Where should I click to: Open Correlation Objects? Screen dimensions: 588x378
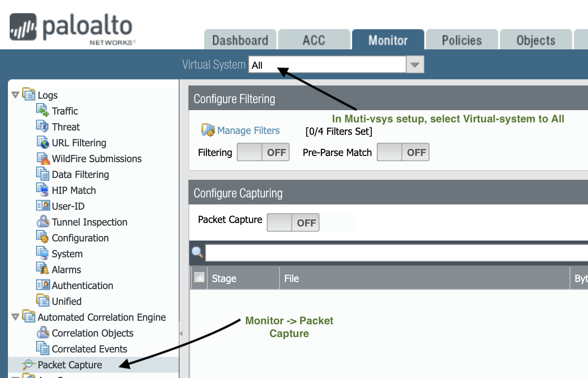coord(92,333)
